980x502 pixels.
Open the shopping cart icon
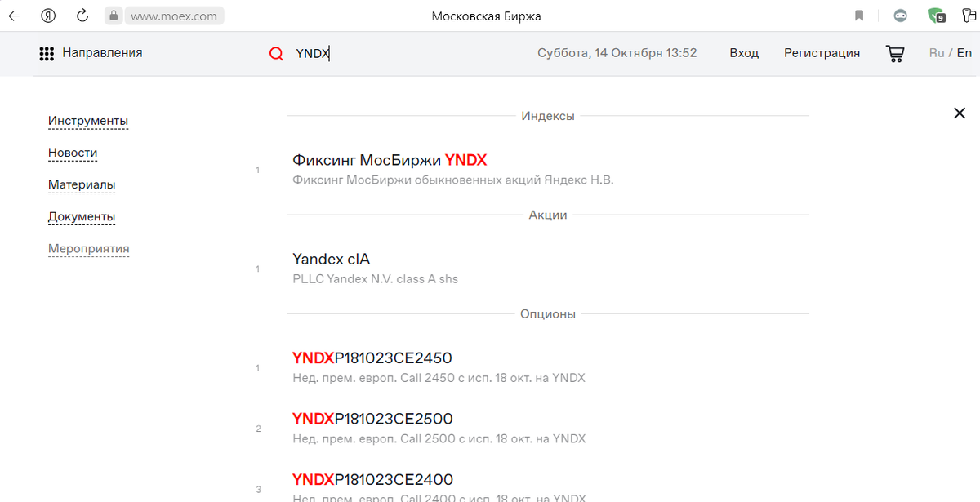click(894, 52)
